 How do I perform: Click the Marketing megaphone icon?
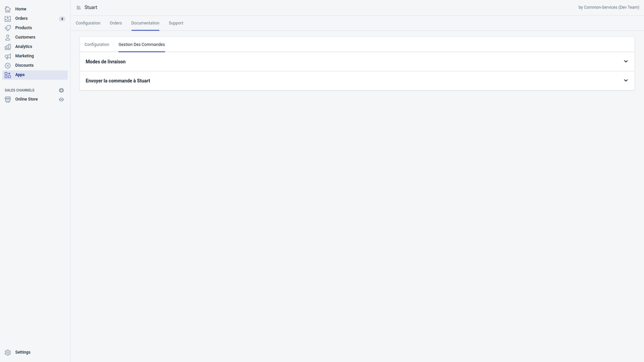[8, 56]
